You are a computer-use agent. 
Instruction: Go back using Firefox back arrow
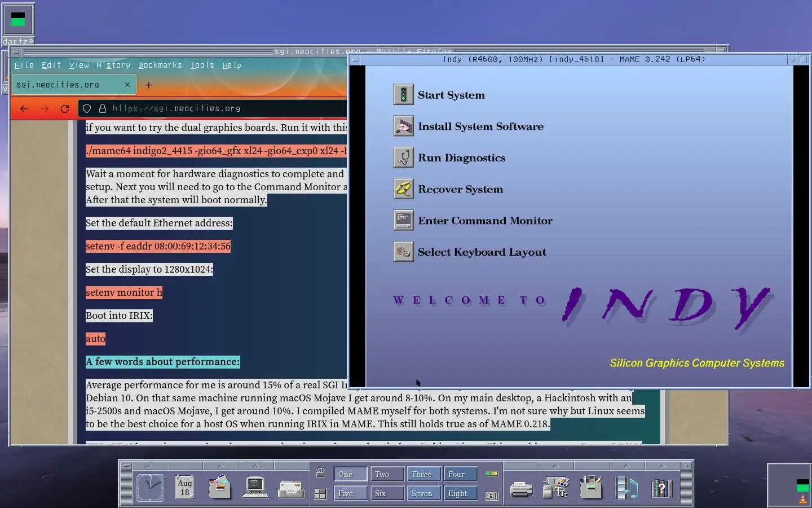click(24, 108)
